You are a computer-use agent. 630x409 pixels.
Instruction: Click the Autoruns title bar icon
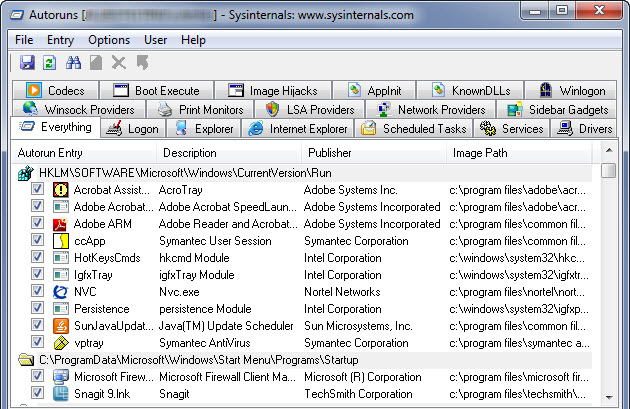(x=17, y=15)
